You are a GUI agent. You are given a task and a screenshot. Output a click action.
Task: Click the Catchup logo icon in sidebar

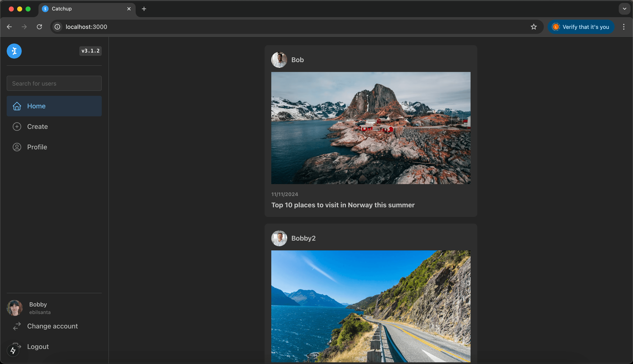click(x=14, y=51)
